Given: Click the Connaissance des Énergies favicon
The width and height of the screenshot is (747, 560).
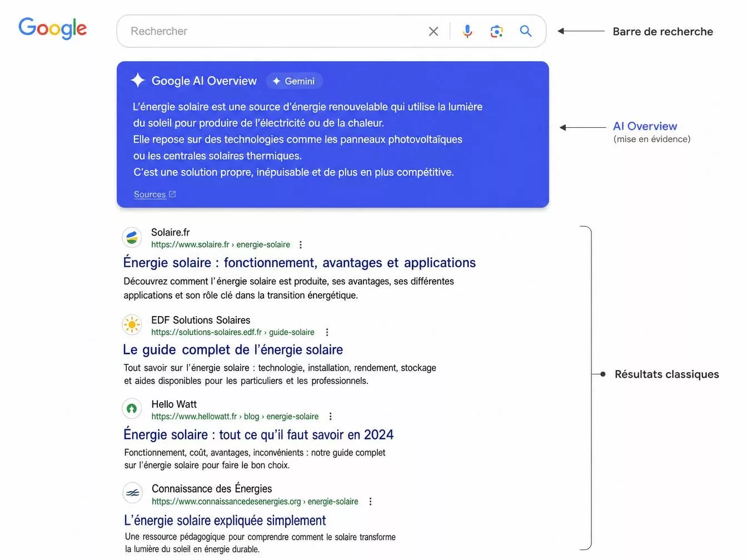Looking at the screenshot, I should click(x=132, y=493).
